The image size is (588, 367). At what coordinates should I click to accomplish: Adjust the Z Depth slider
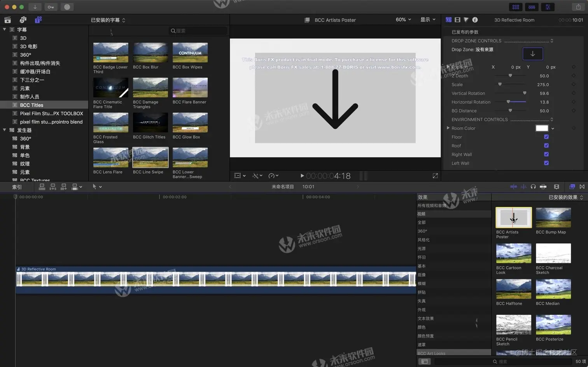click(510, 76)
